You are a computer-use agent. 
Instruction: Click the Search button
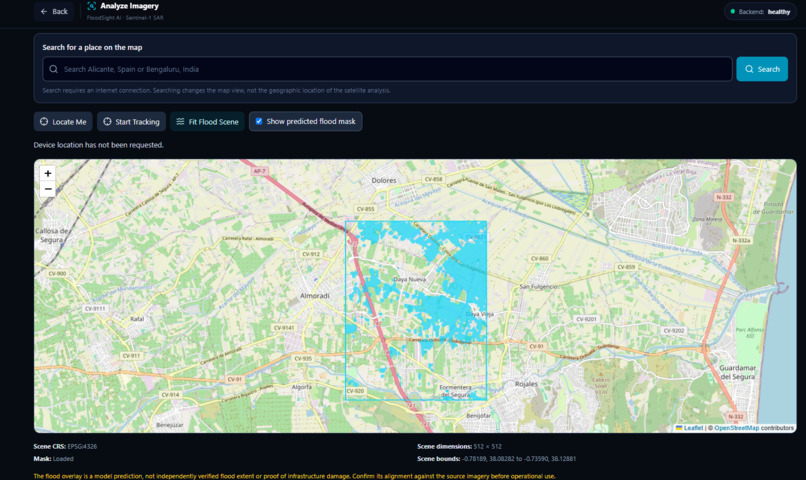pyautogui.click(x=762, y=69)
